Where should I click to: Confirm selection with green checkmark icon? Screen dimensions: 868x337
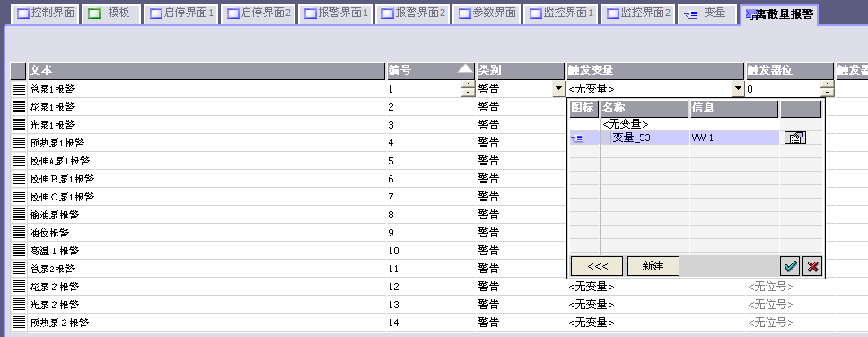790,266
